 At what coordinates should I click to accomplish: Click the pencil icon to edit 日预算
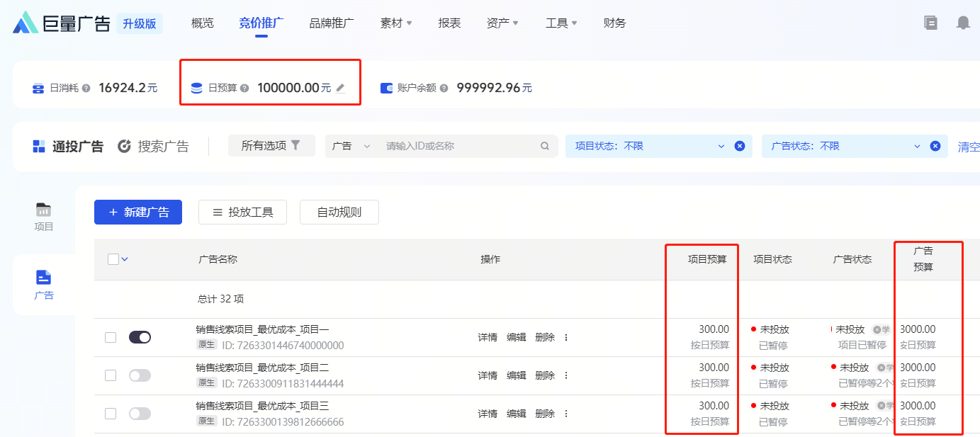click(x=341, y=89)
